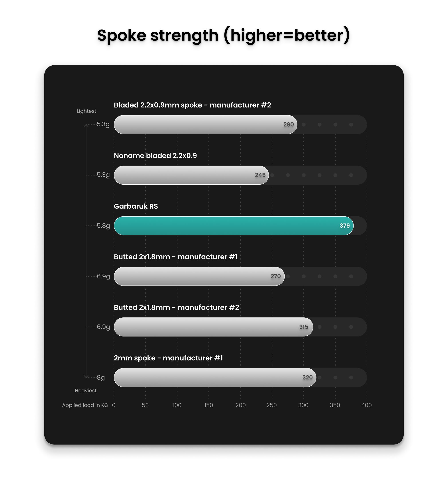
Task: Select the 379 value label
Action: point(345,226)
